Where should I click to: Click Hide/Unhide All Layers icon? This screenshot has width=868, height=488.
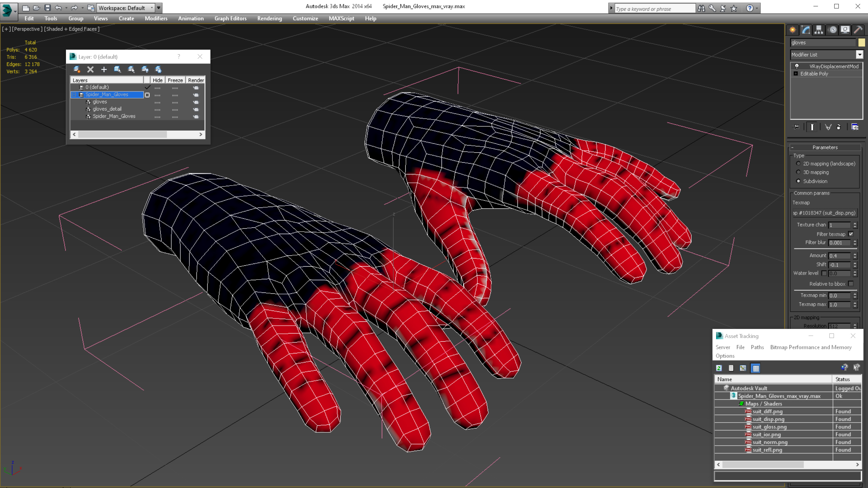(x=145, y=69)
